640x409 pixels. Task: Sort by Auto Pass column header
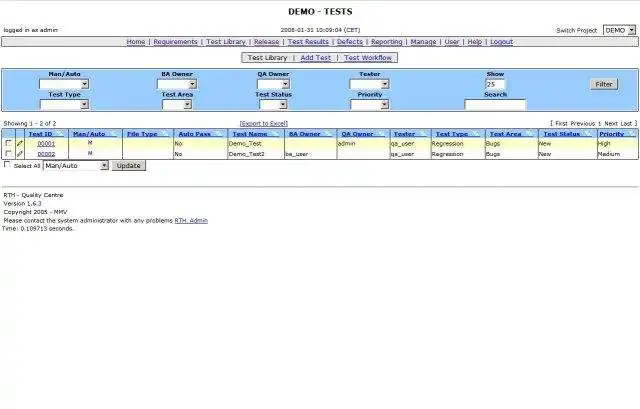[194, 134]
